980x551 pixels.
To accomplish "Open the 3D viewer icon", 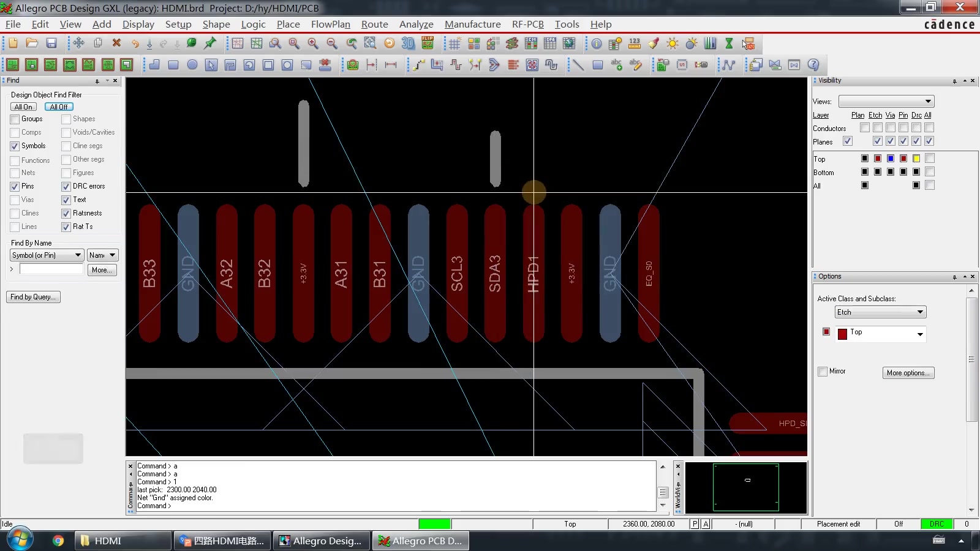I will pyautogui.click(x=408, y=43).
